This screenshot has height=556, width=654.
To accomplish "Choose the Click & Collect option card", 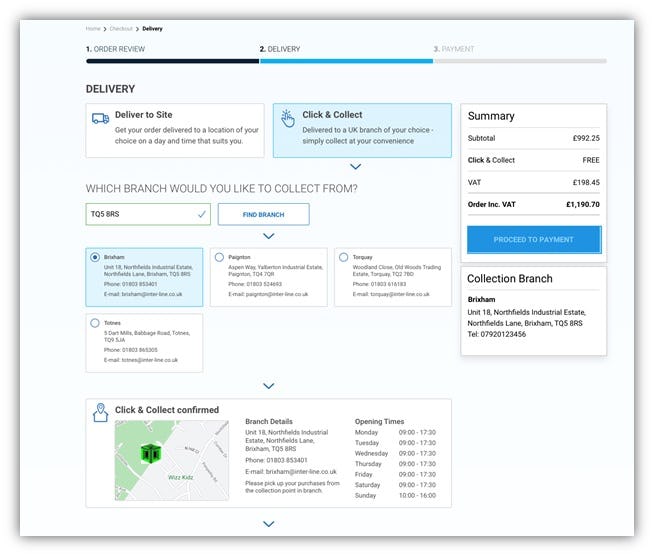I will (x=362, y=131).
